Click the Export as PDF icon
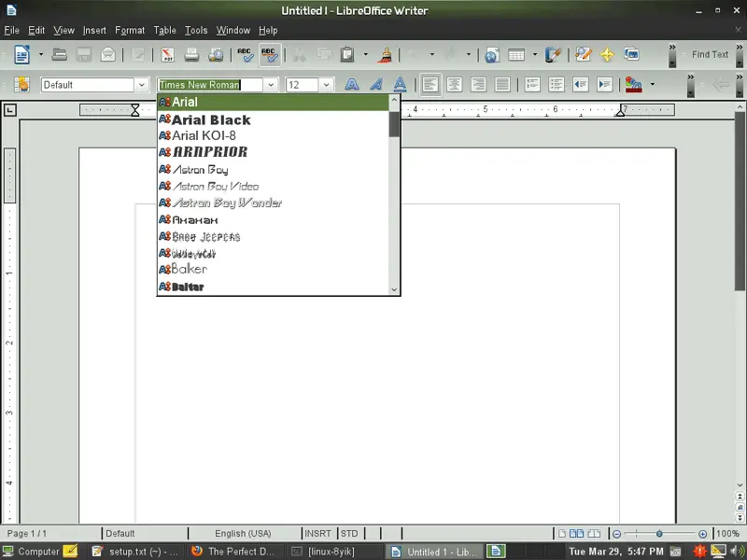Viewport: 747px width, 560px height. click(x=168, y=55)
